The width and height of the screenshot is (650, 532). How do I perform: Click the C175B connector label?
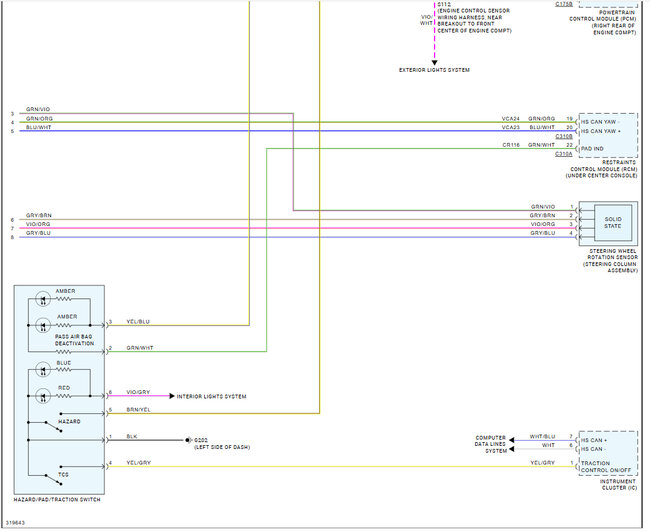[564, 4]
